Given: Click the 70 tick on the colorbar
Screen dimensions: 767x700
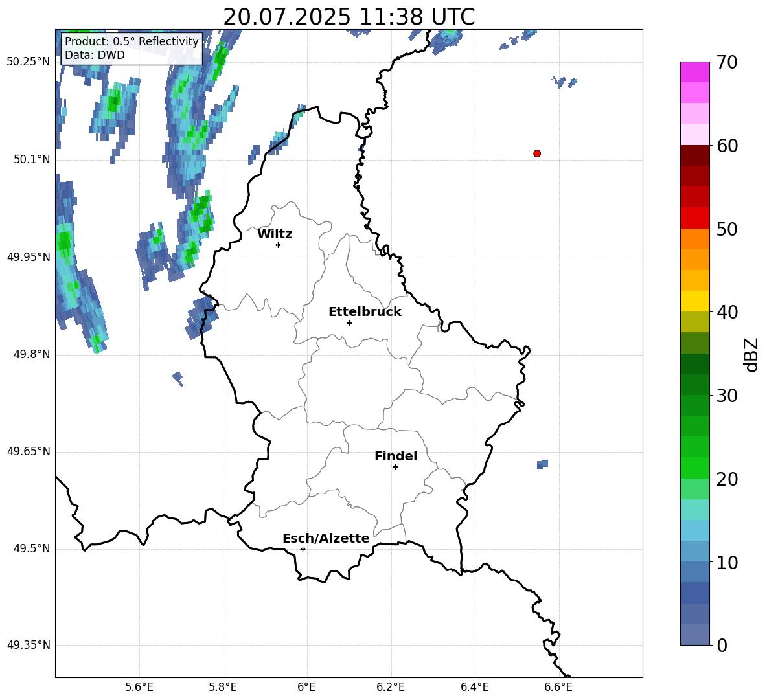Looking at the screenshot, I should (x=727, y=62).
